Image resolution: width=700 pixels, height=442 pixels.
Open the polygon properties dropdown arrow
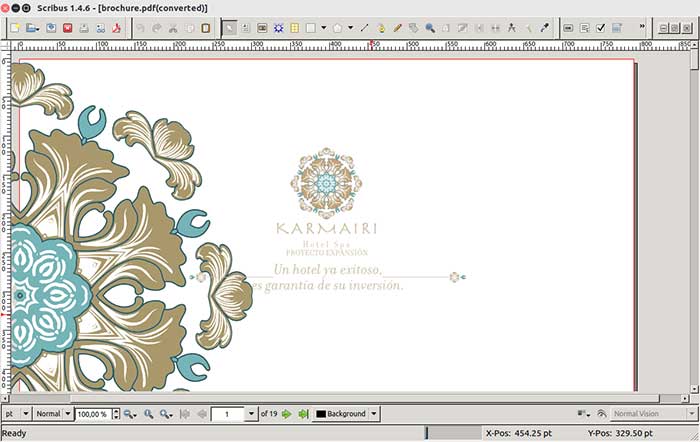click(x=350, y=28)
